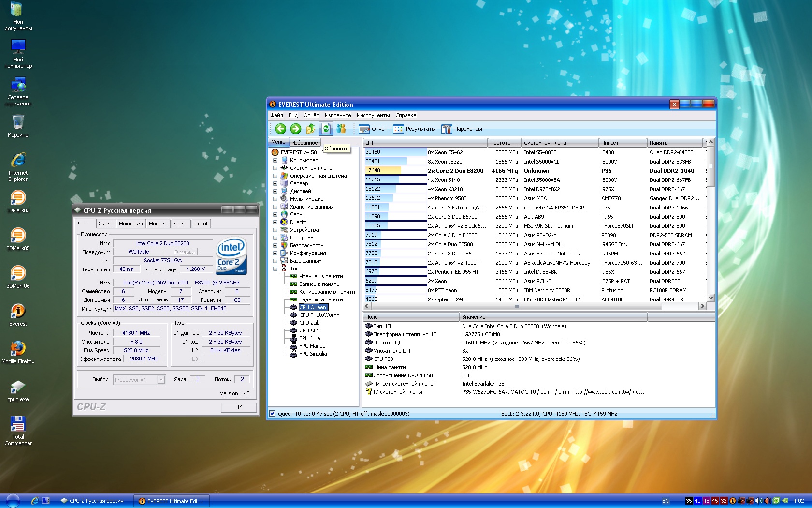Switch to the SPD tab in CPU-Z
Image resolution: width=812 pixels, height=508 pixels.
click(178, 224)
